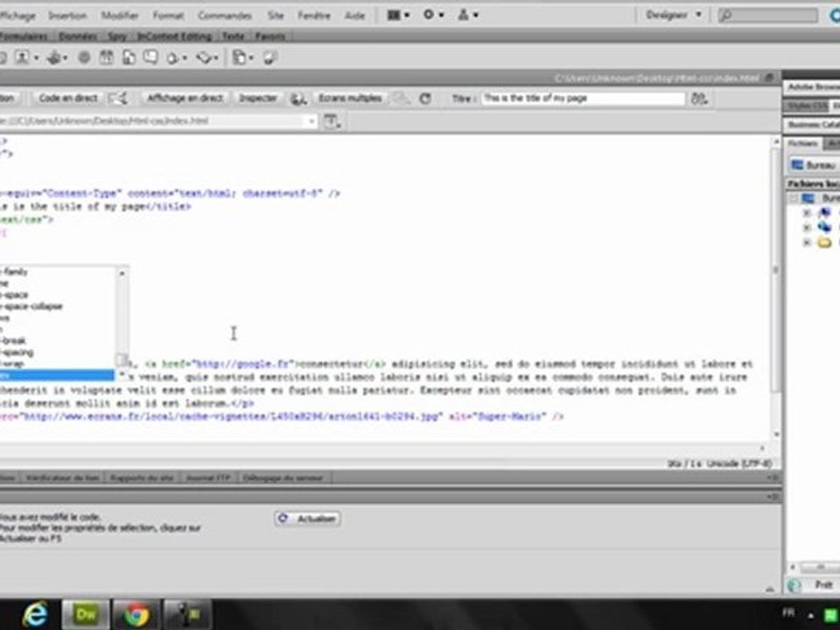
Task: Open the Styles CSS panel tab
Action: point(807,106)
